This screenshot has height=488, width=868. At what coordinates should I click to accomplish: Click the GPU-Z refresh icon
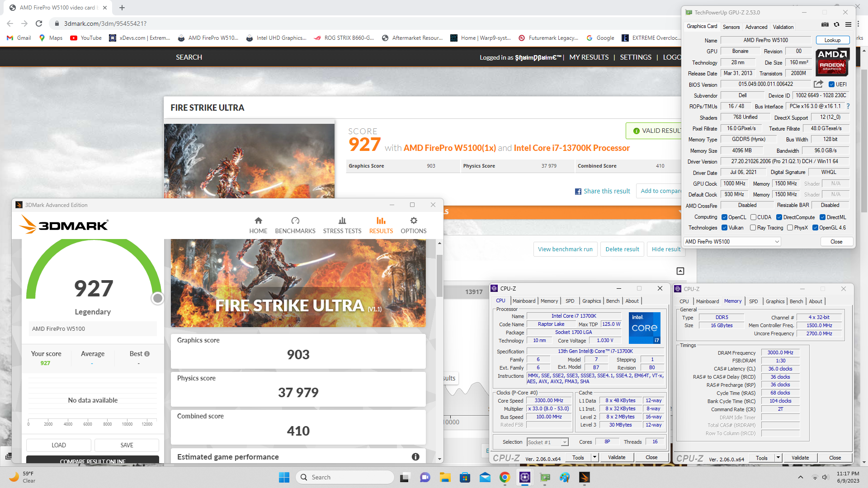837,24
